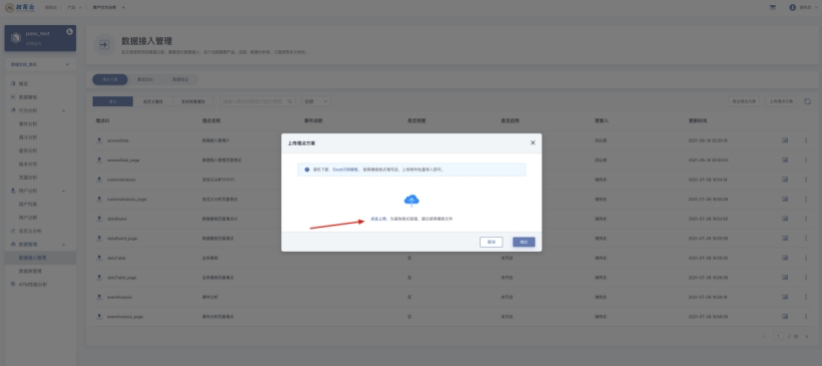The width and height of the screenshot is (822, 366).
Task: Open 事件分析 in the sidebar
Action: [x=28, y=124]
